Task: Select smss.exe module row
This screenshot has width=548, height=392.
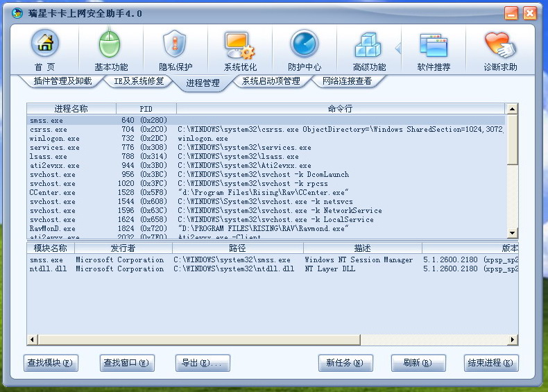Action: click(273, 259)
